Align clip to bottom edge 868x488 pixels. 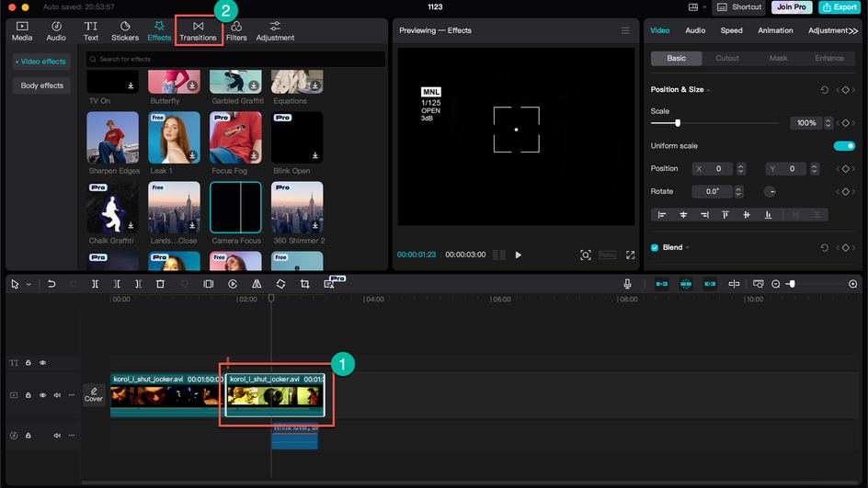(768, 215)
